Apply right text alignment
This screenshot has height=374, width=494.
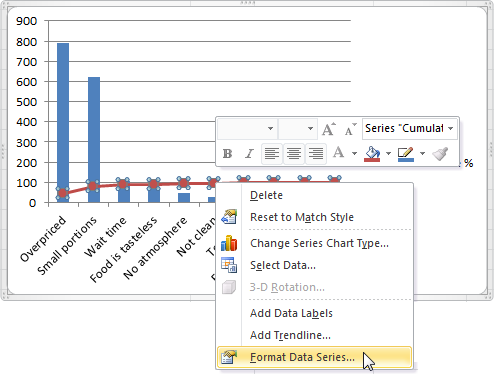[316, 154]
